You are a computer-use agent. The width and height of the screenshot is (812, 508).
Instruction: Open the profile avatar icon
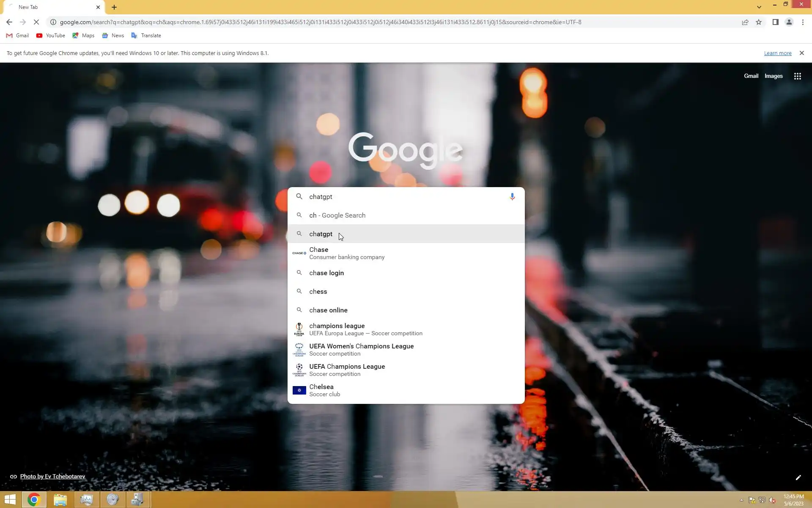click(x=789, y=22)
